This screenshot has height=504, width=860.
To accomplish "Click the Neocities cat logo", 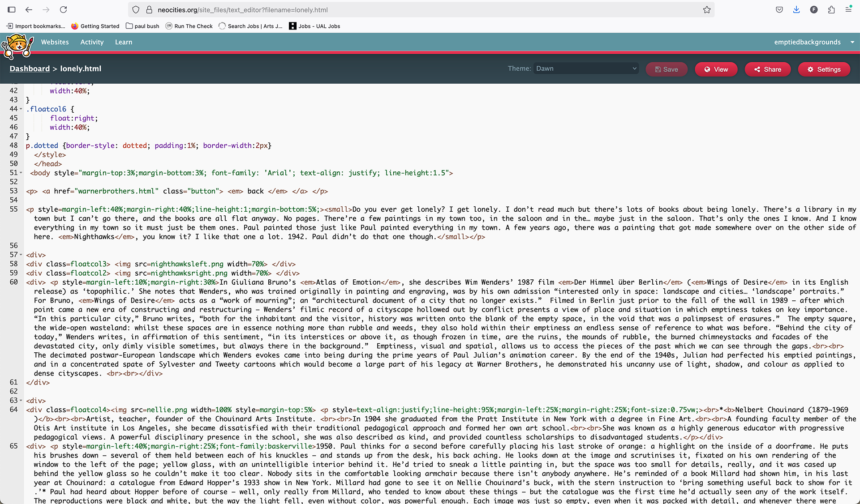I will (17, 46).
